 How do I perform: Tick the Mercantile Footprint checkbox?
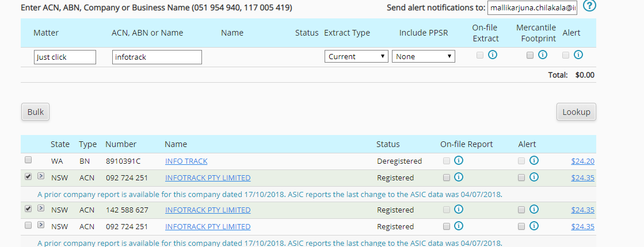pyautogui.click(x=530, y=55)
